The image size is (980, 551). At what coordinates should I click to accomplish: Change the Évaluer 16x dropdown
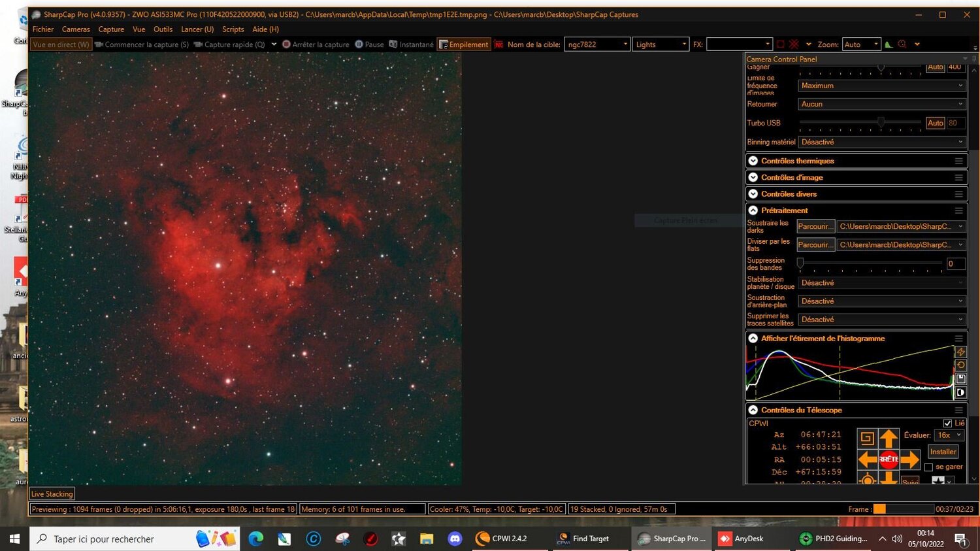pyautogui.click(x=948, y=435)
